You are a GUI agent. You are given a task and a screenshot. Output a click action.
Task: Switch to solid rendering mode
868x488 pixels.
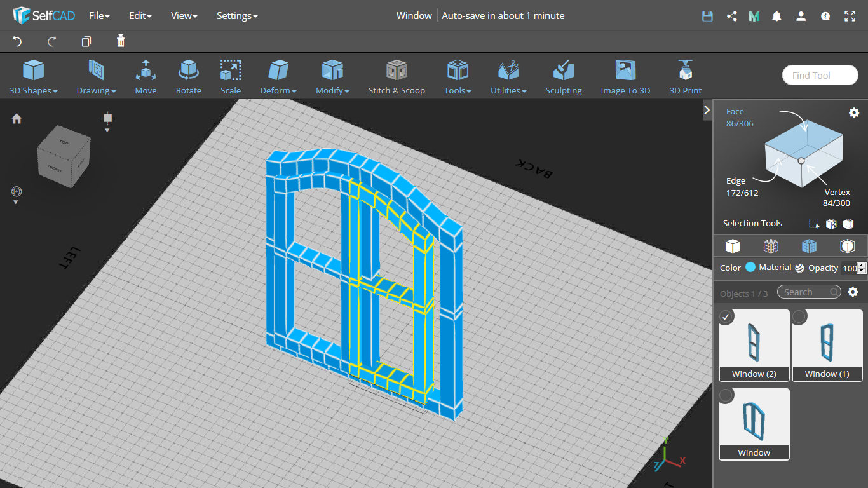(x=733, y=246)
